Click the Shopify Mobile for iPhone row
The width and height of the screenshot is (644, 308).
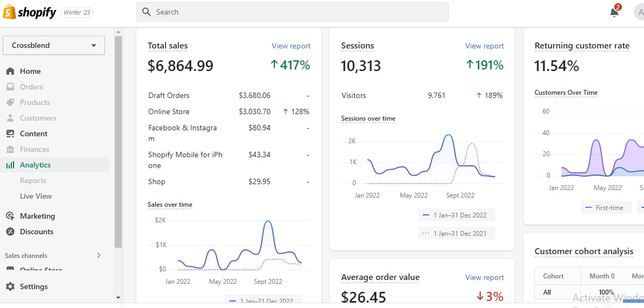point(228,160)
